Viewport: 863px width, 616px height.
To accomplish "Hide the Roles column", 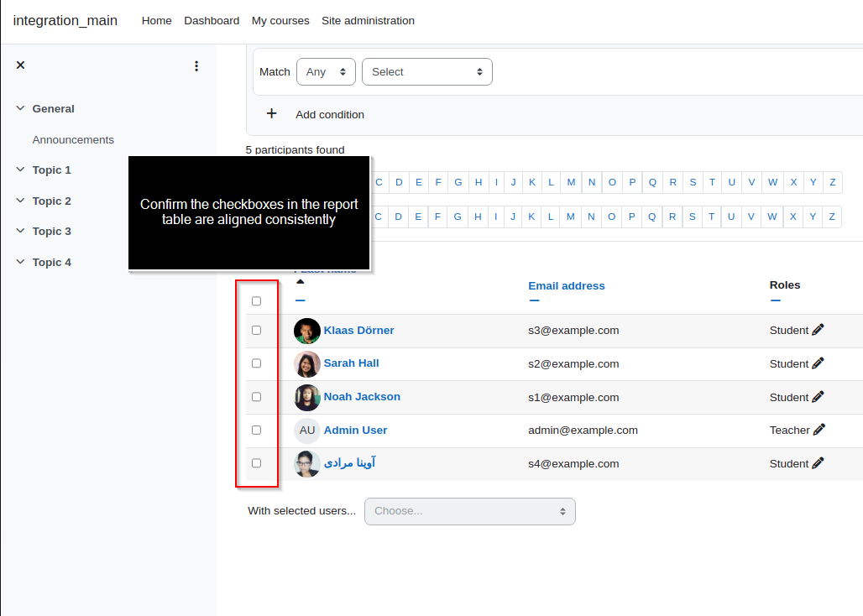I will click(776, 300).
